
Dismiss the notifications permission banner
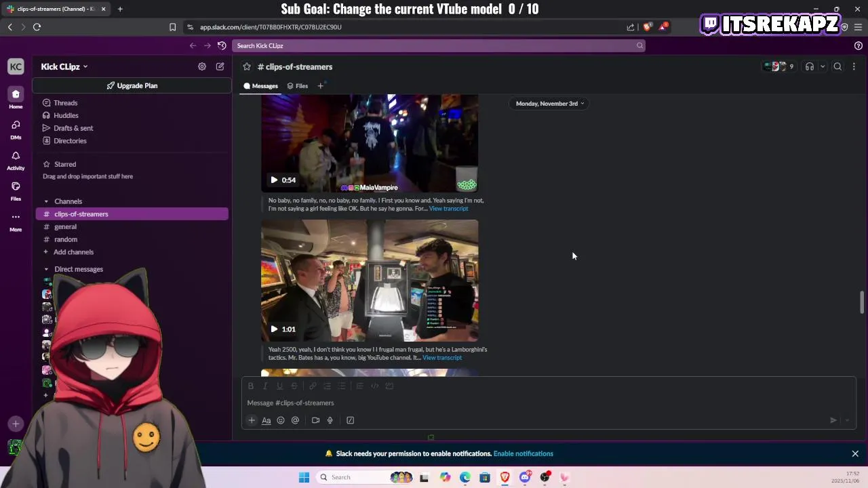855,454
